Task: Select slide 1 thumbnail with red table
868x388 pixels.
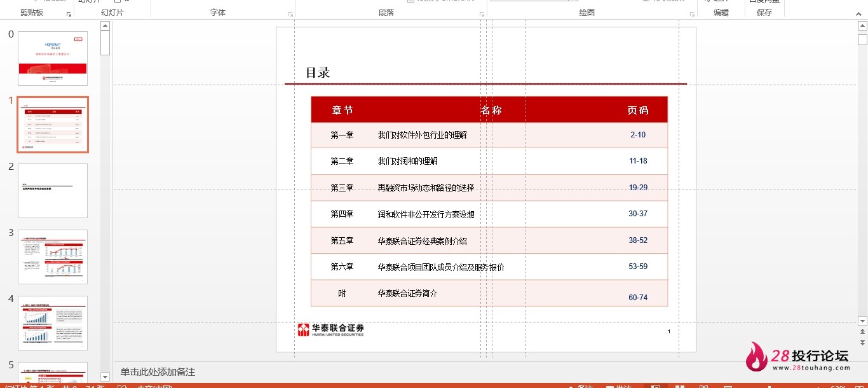Action: (53, 125)
